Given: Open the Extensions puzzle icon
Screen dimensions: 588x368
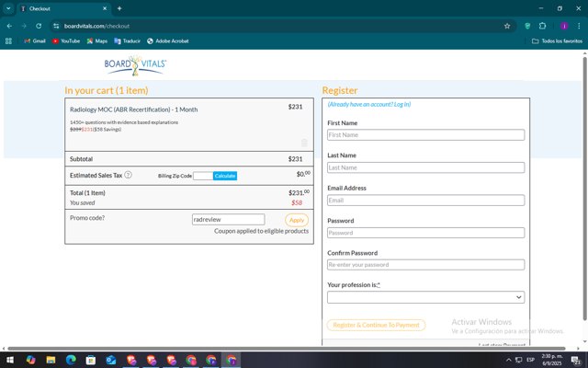Looking at the screenshot, I should click(x=542, y=26).
